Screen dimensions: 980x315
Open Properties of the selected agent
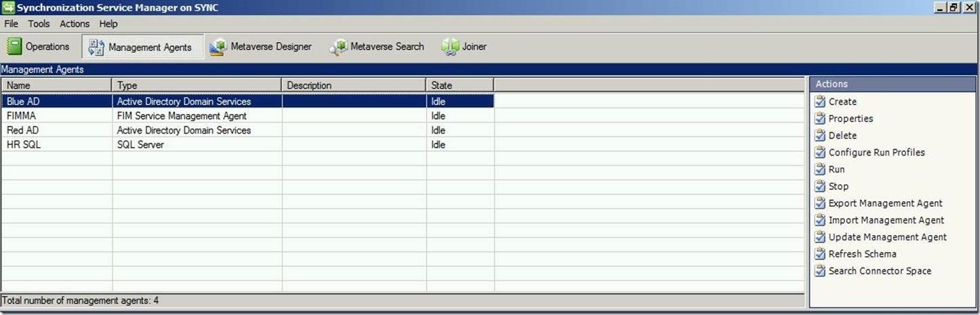[x=850, y=119]
